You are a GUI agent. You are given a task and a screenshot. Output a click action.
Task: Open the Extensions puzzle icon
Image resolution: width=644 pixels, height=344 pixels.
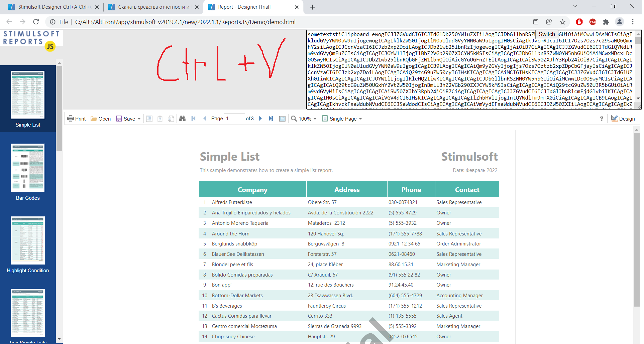pos(606,22)
